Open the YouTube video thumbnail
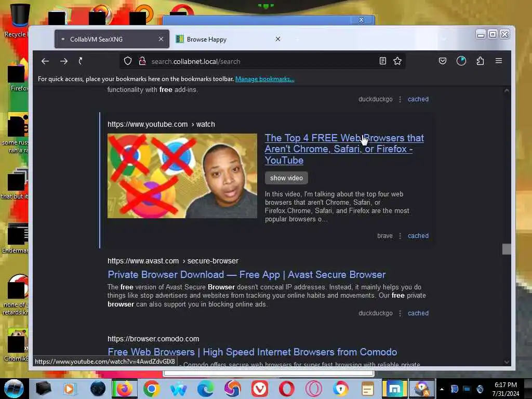Viewport: 532px width, 399px height. [182, 176]
